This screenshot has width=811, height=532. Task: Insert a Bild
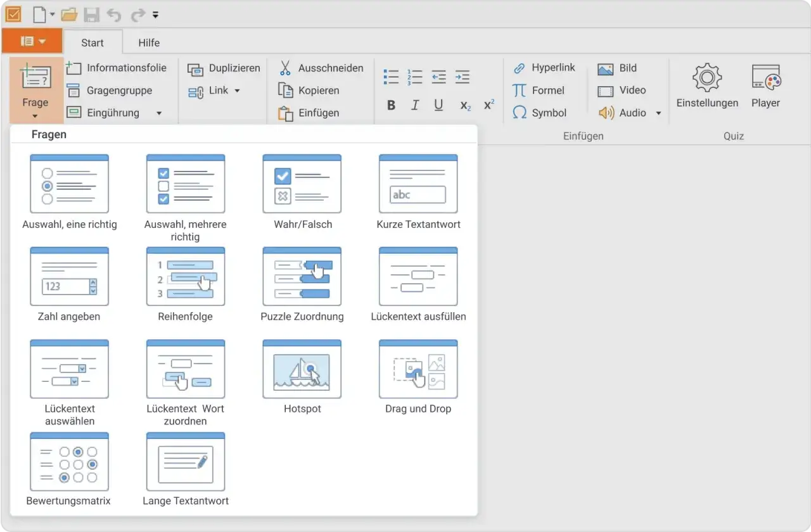(x=617, y=68)
